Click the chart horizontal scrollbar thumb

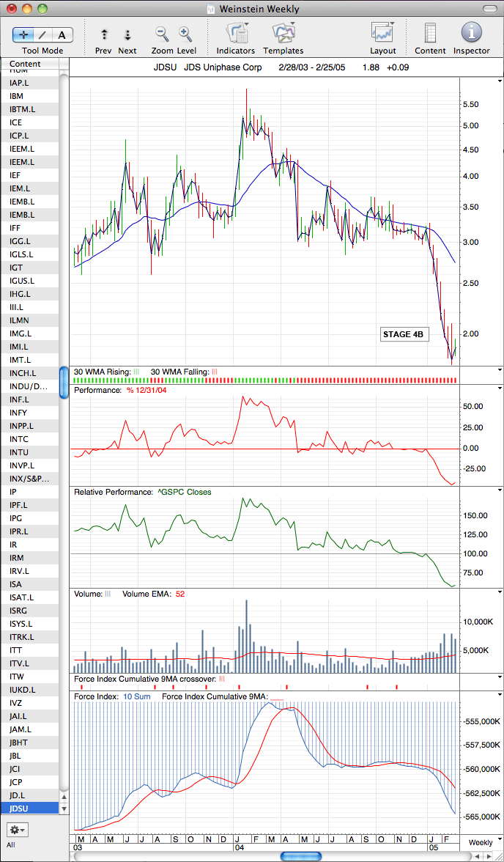301,856
